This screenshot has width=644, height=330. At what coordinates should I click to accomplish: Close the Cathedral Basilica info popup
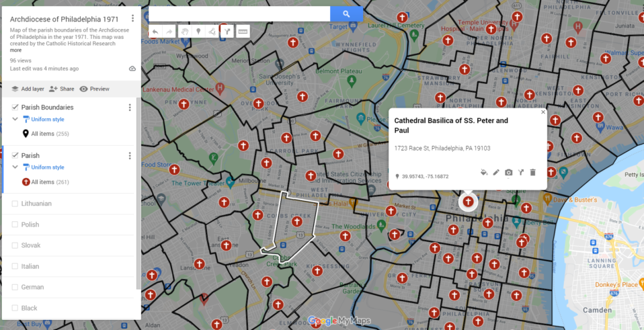543,112
